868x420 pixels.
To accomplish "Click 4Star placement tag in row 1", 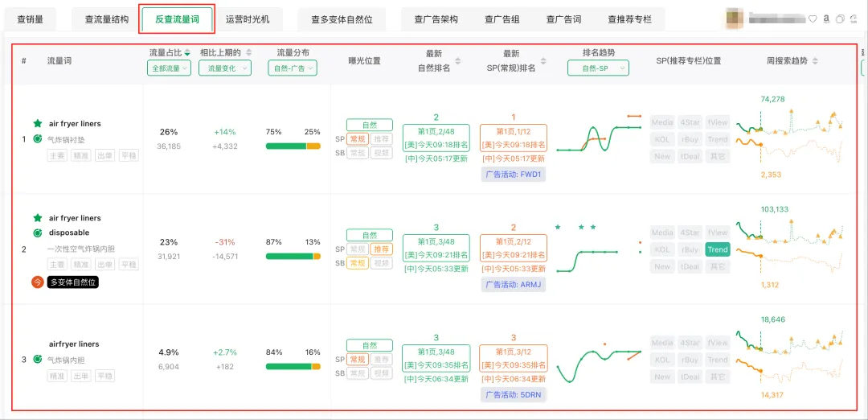I will 690,122.
